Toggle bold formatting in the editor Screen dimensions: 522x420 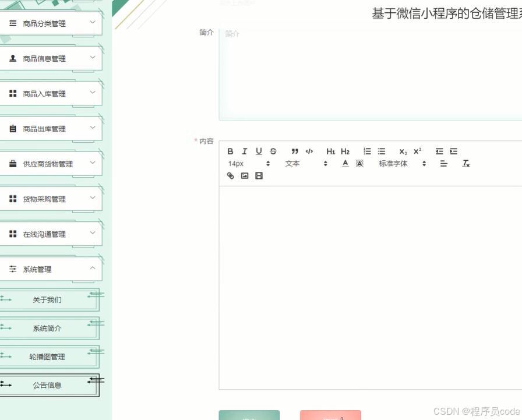pos(230,151)
